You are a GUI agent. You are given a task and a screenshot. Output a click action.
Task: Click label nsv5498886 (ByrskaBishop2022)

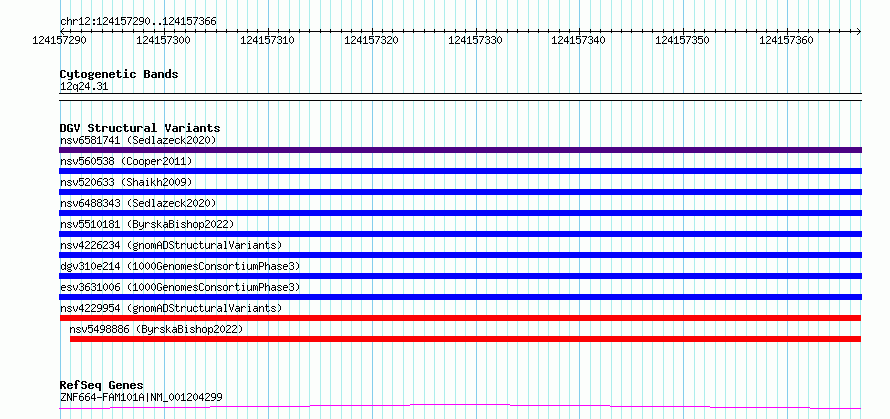[x=156, y=329]
